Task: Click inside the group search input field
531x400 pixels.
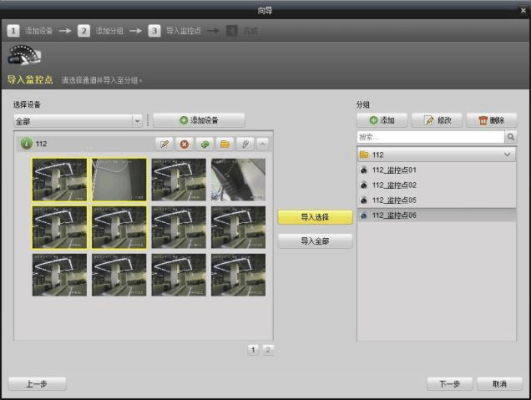Action: 430,137
